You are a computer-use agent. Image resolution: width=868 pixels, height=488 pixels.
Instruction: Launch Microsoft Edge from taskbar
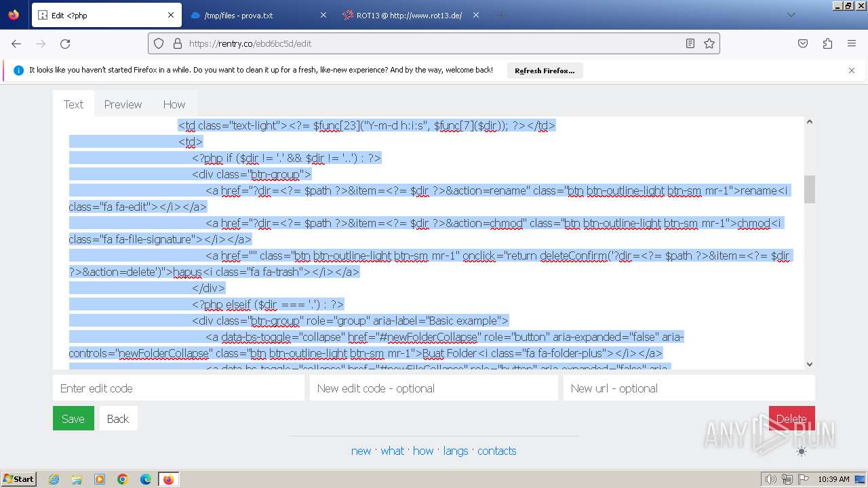click(146, 479)
